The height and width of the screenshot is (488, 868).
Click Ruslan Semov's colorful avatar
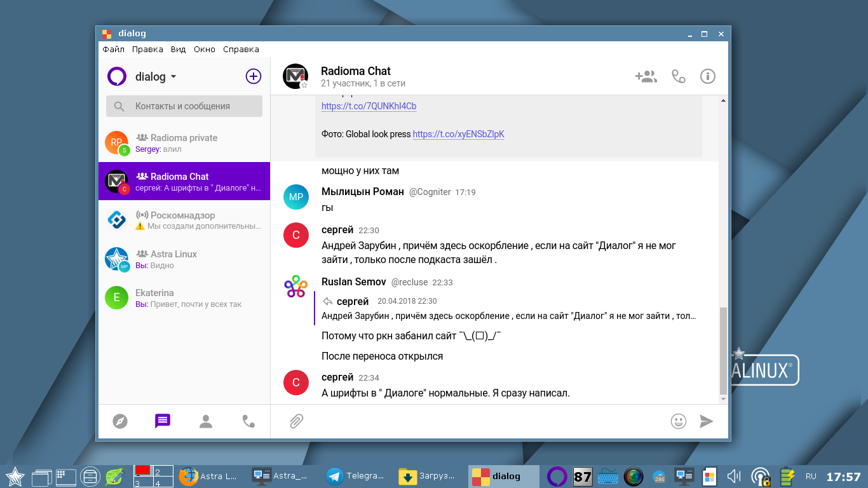296,287
